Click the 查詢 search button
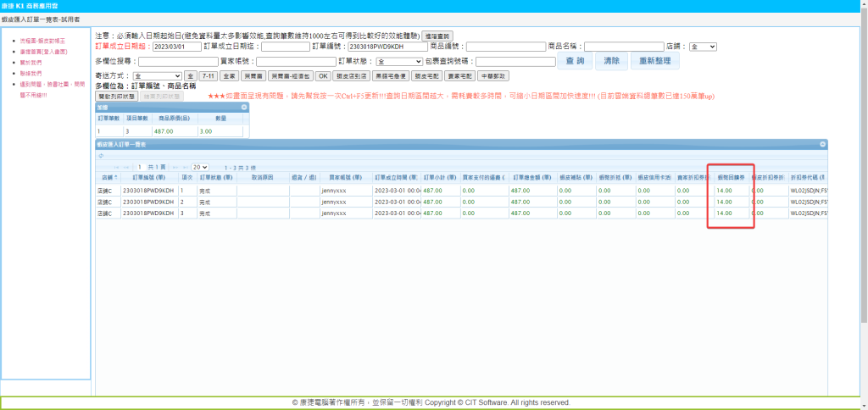This screenshot has height=410, width=868. pos(574,61)
